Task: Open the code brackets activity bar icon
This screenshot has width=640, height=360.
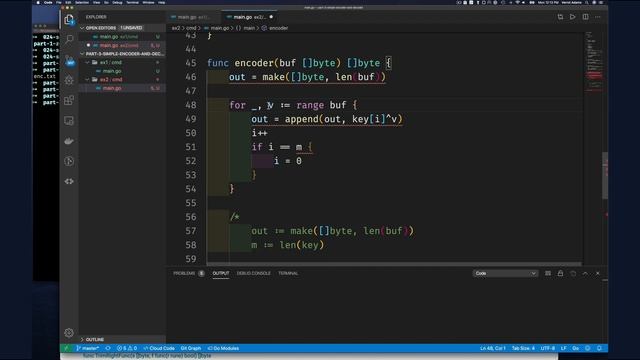Action: click(x=69, y=181)
